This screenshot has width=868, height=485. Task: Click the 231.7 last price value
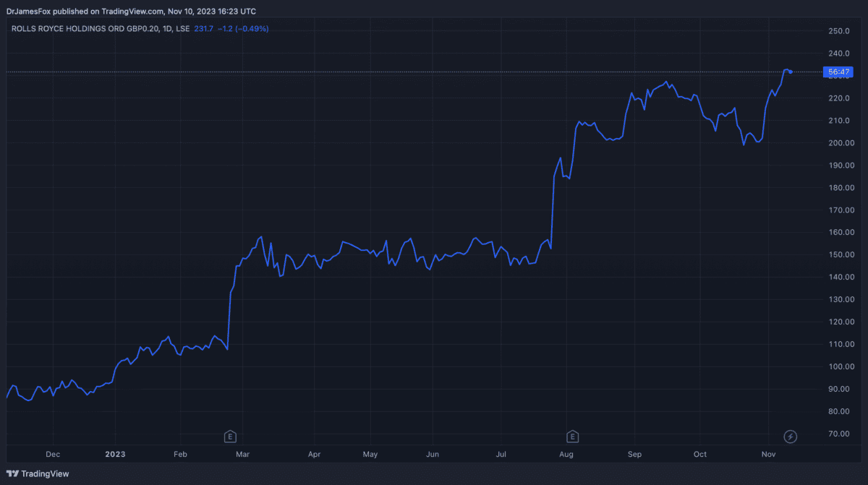point(205,29)
